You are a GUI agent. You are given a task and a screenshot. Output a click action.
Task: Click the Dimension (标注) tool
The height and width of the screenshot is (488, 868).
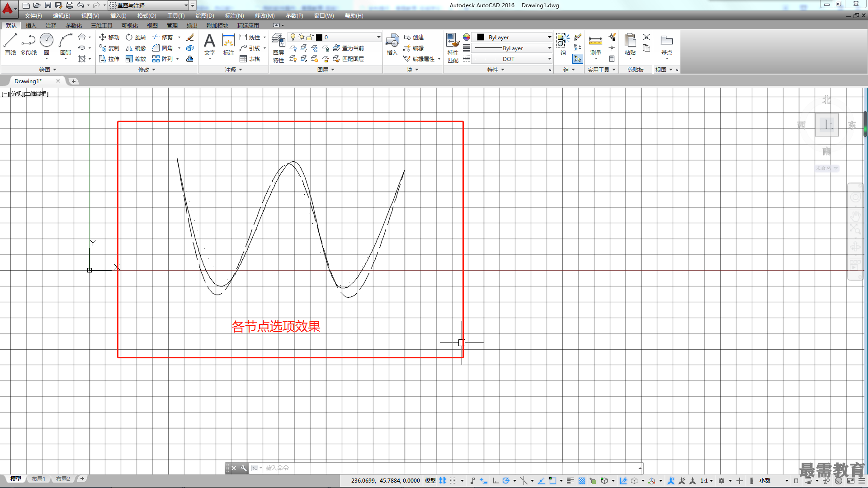pos(228,44)
